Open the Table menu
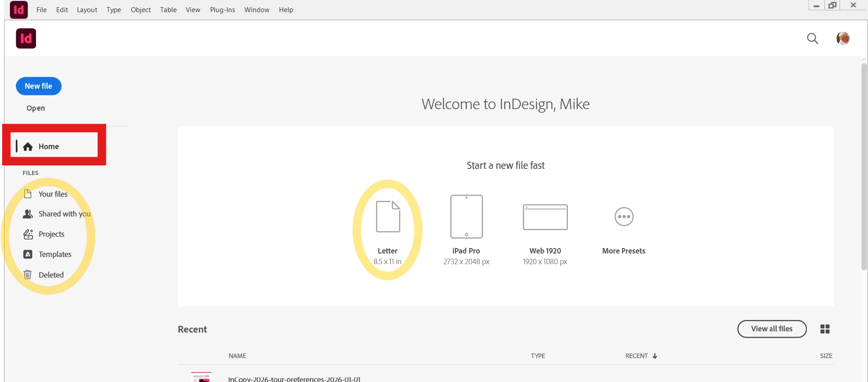Image resolution: width=868 pixels, height=382 pixels. (168, 10)
